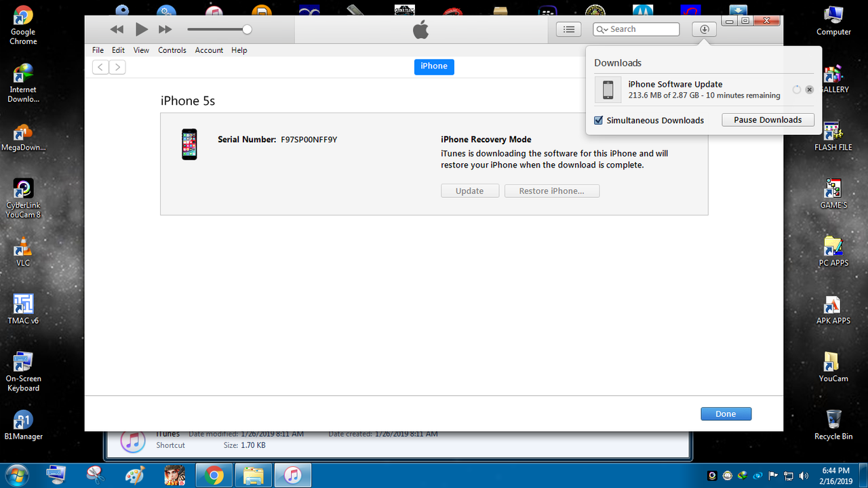868x488 pixels.
Task: Click iTunes icon in taskbar
Action: click(x=293, y=476)
